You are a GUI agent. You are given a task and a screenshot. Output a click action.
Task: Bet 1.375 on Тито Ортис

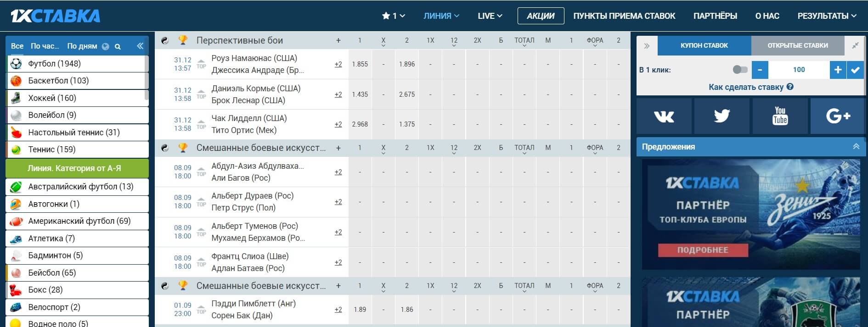coord(406,124)
